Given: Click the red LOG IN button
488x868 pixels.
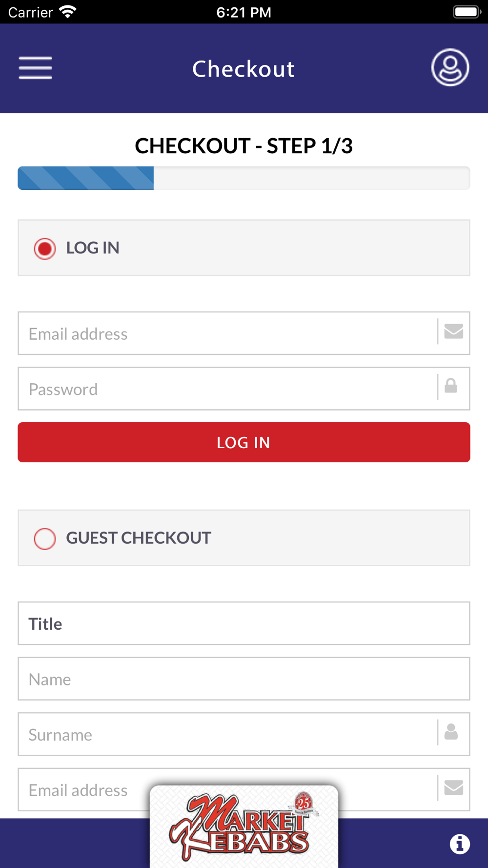Looking at the screenshot, I should tap(244, 442).
